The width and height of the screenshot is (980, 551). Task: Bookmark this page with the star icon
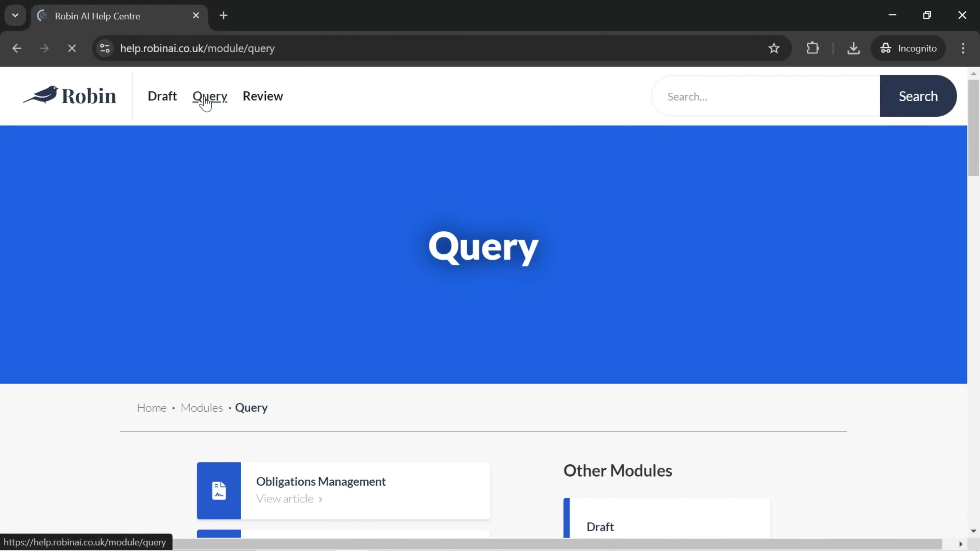(774, 48)
